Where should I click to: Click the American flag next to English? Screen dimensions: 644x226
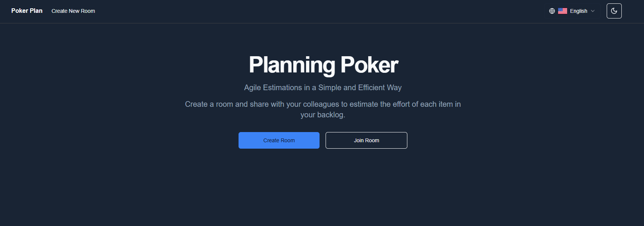563,11
